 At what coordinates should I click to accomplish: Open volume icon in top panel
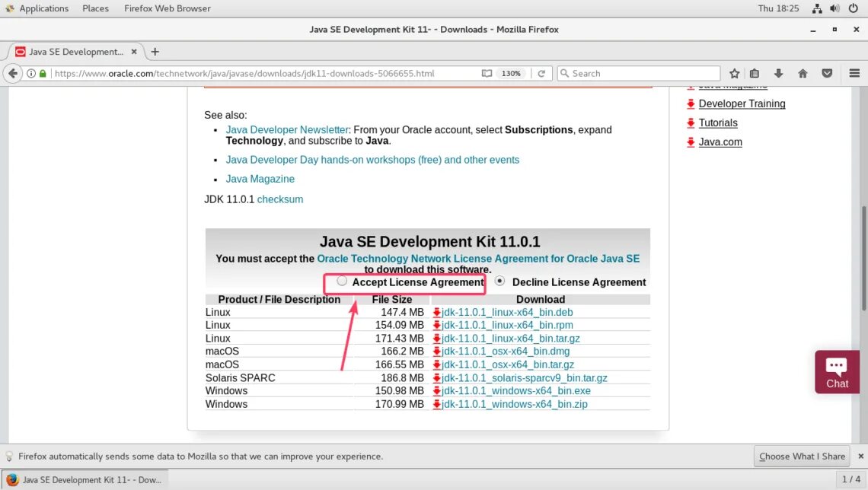tap(834, 8)
